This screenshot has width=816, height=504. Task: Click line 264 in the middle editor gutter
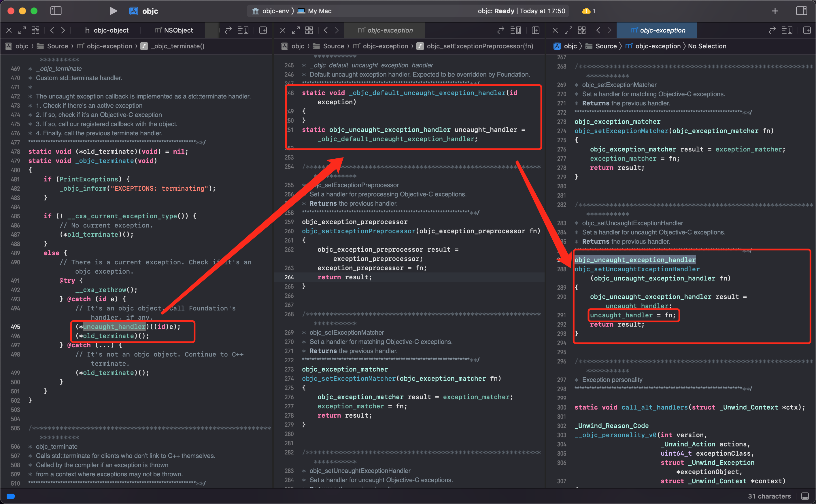coord(289,277)
